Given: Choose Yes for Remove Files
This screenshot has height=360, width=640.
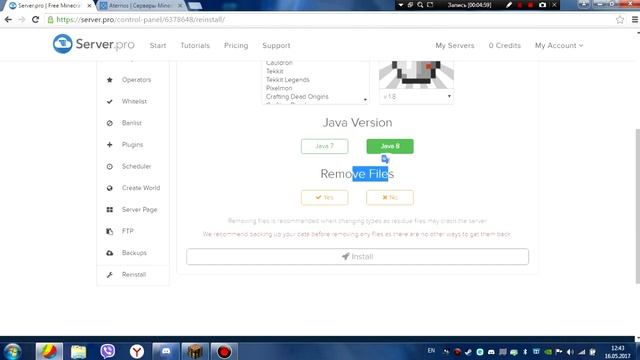Looking at the screenshot, I should click(x=324, y=198).
